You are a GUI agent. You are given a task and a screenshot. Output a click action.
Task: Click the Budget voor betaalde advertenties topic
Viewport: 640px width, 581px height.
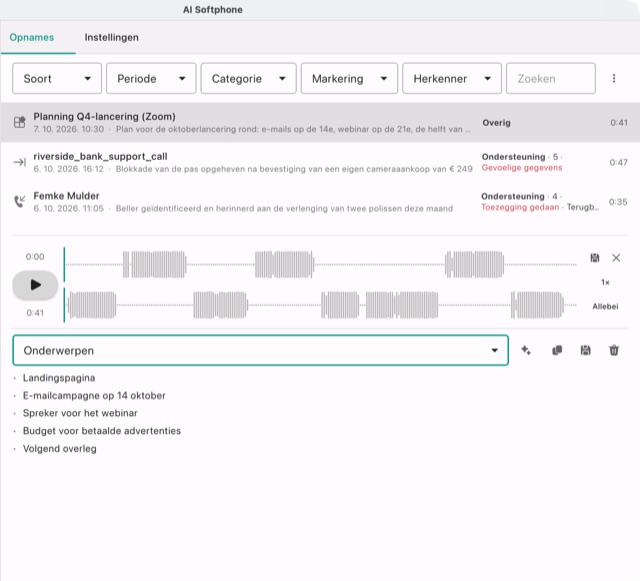pos(102,431)
